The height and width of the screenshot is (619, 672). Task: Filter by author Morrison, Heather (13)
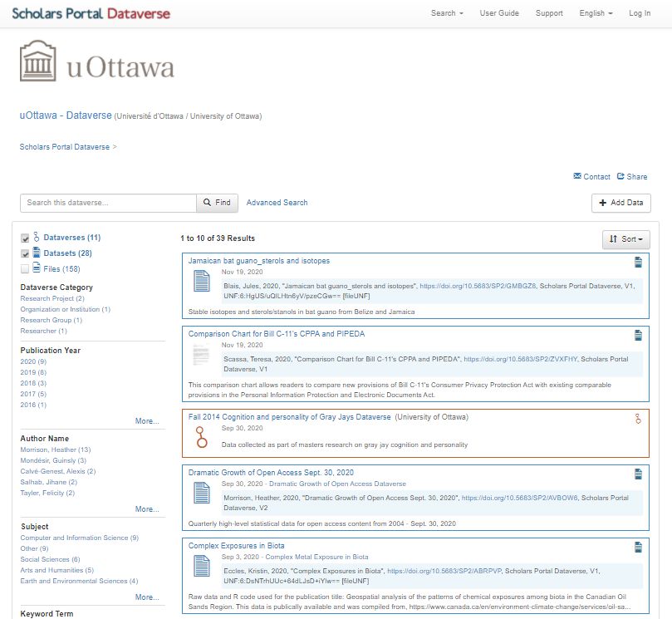(56, 450)
